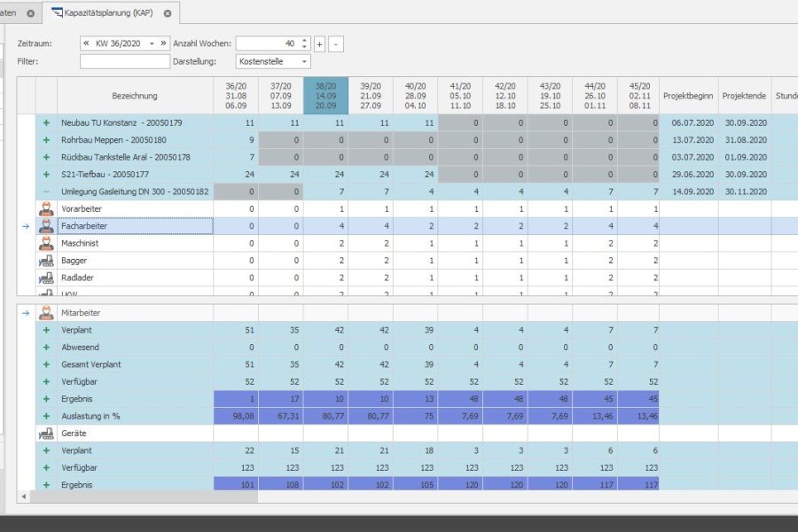Click into the Filter text field

(124, 61)
